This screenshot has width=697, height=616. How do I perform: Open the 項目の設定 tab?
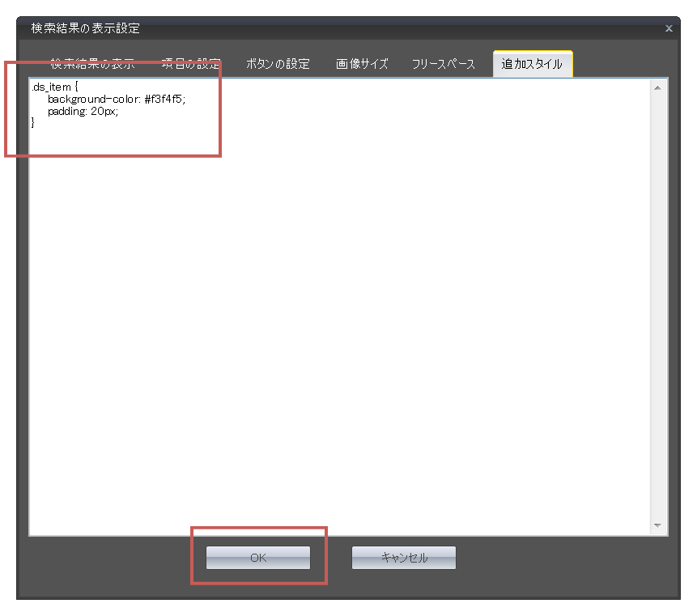click(191, 64)
